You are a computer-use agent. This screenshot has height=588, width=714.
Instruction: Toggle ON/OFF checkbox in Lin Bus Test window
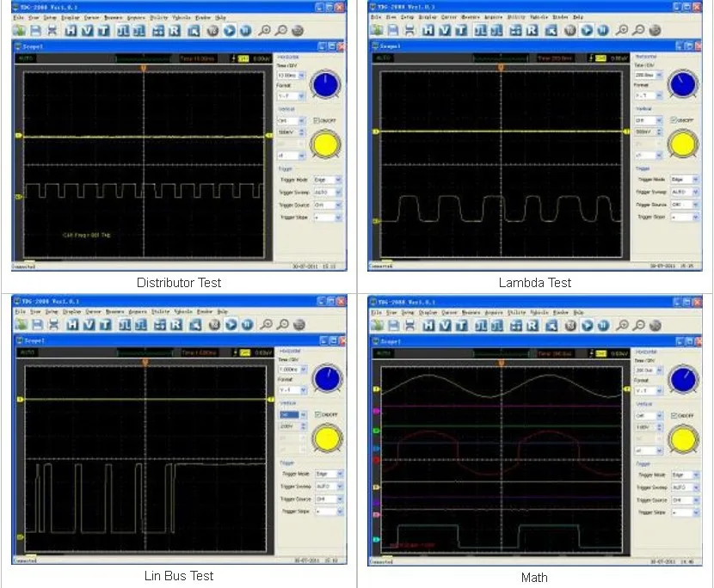[x=317, y=414]
